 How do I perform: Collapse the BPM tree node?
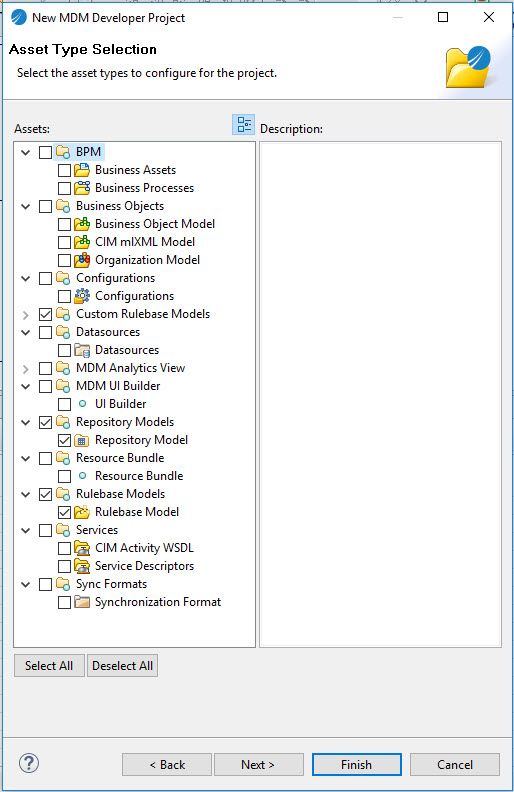(x=26, y=152)
